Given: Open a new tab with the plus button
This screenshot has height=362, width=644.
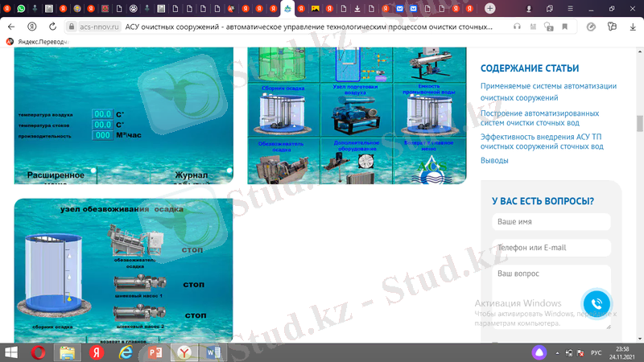Looking at the screenshot, I should [x=489, y=8].
